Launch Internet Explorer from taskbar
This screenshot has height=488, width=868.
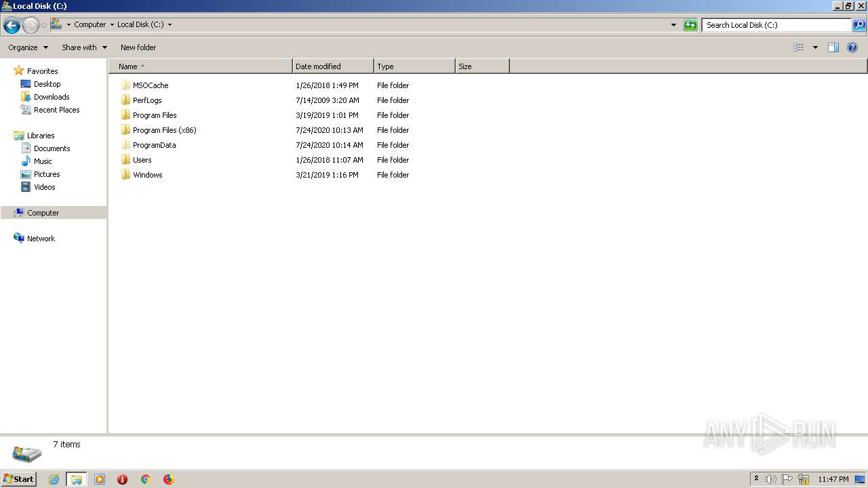[54, 479]
